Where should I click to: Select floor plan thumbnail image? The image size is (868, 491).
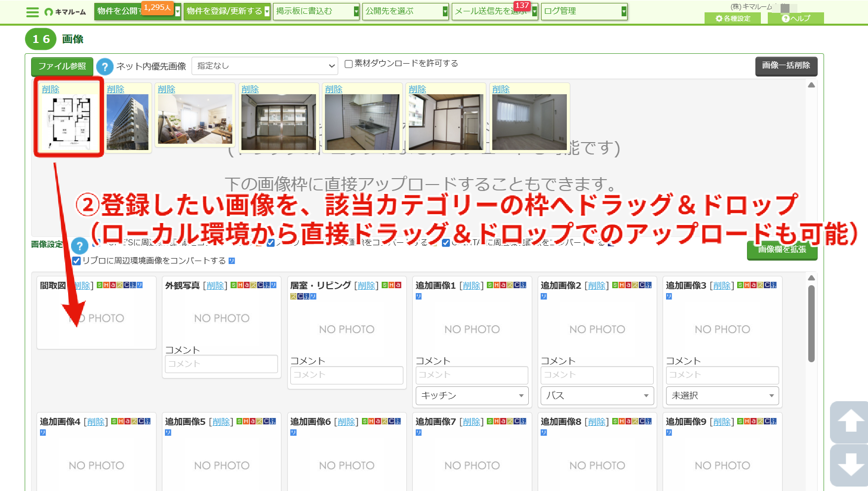[69, 122]
